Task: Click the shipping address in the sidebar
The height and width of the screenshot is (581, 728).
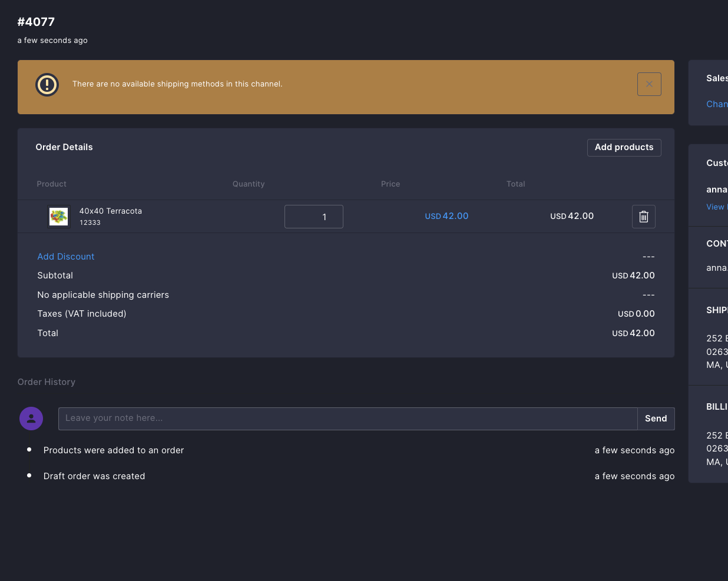Action: pyautogui.click(x=716, y=351)
